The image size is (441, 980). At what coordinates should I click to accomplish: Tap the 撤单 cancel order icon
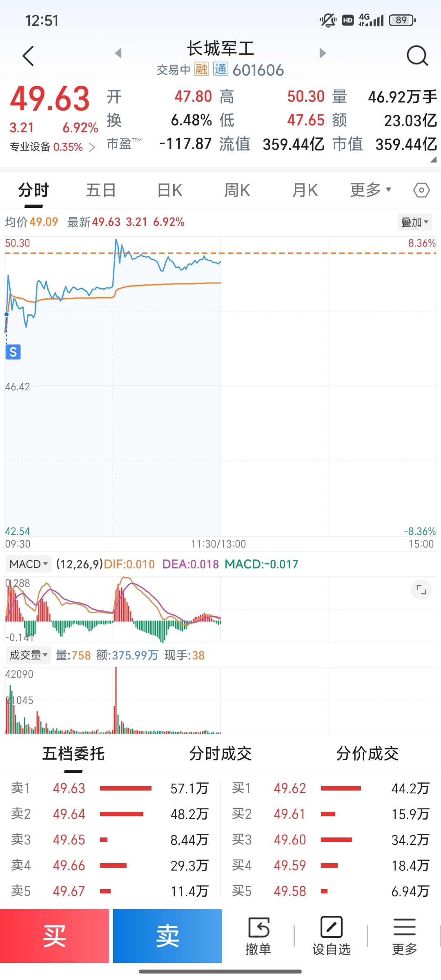pyautogui.click(x=258, y=936)
